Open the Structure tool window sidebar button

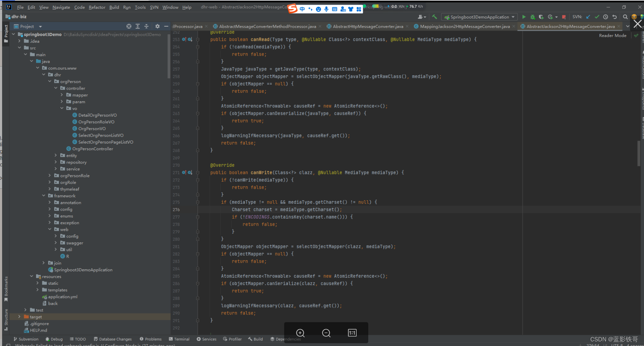click(6, 319)
